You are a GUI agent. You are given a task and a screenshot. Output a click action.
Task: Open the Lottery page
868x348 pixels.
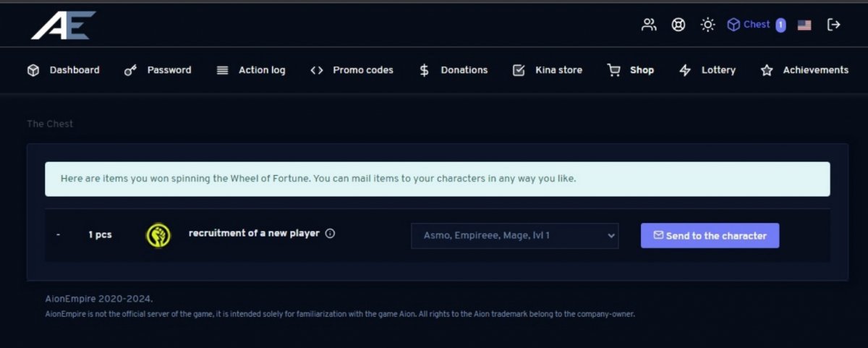coord(707,70)
